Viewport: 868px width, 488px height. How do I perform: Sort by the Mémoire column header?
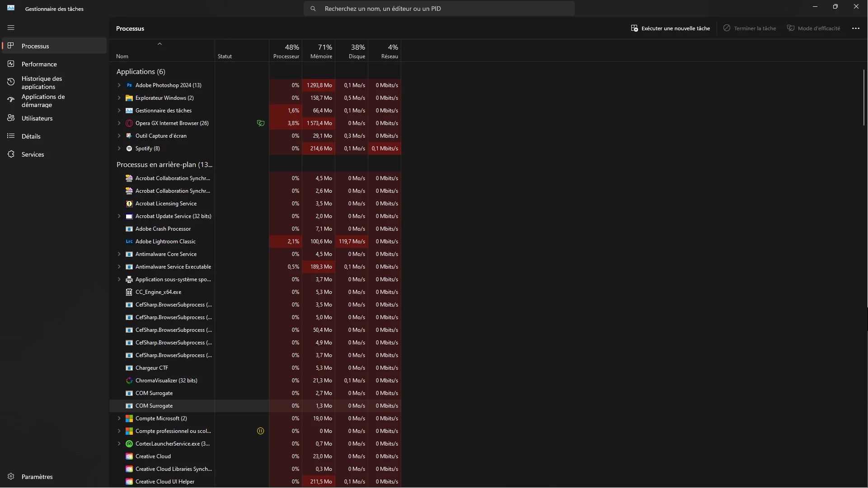point(321,51)
